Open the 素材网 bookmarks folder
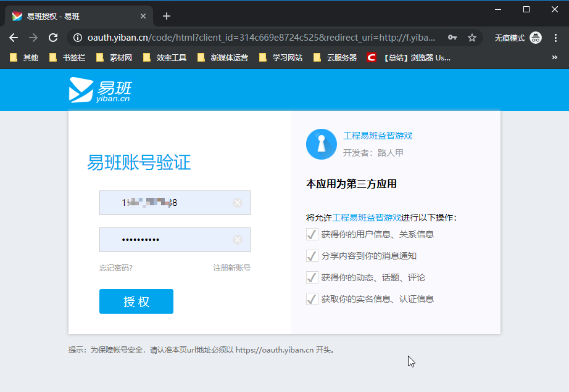 114,57
